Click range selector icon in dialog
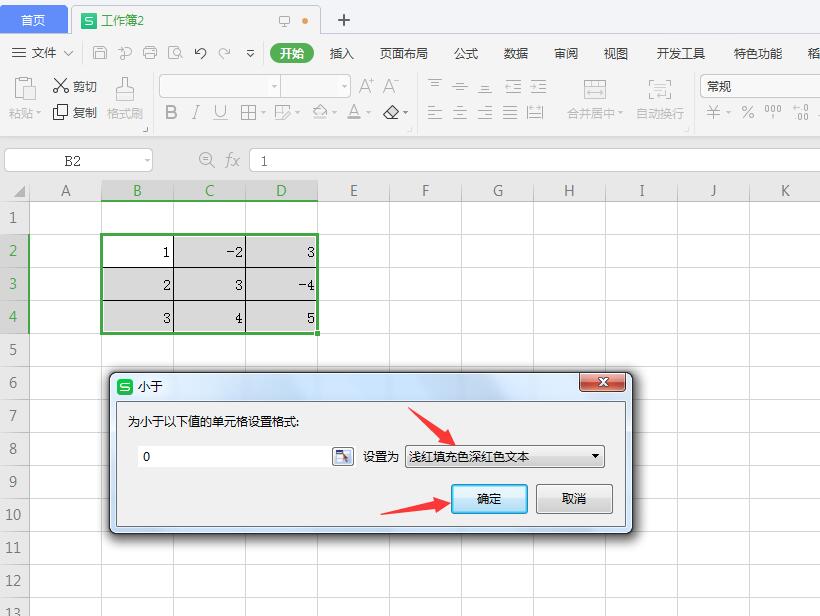Image resolution: width=820 pixels, height=616 pixels. point(343,457)
